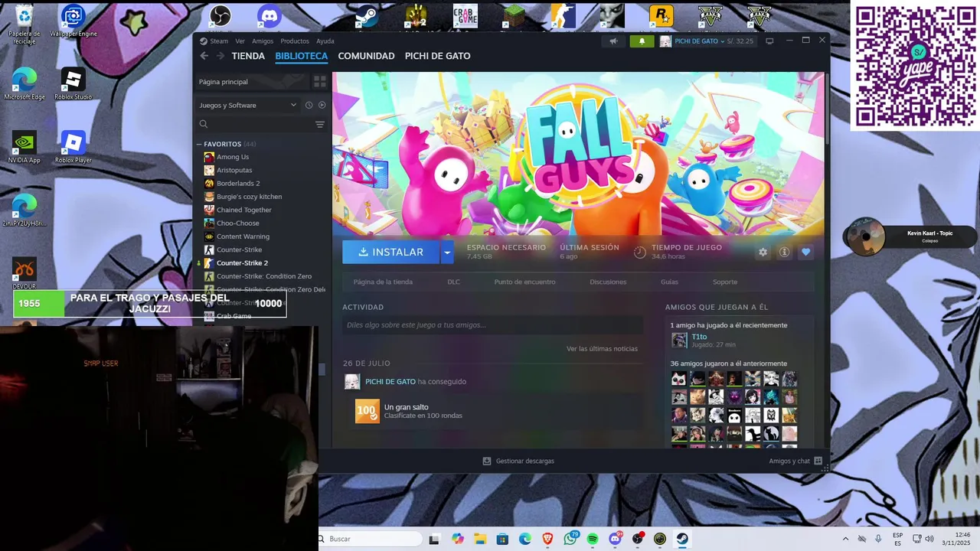
Task: Open Página de la tienda link
Action: [x=383, y=282]
